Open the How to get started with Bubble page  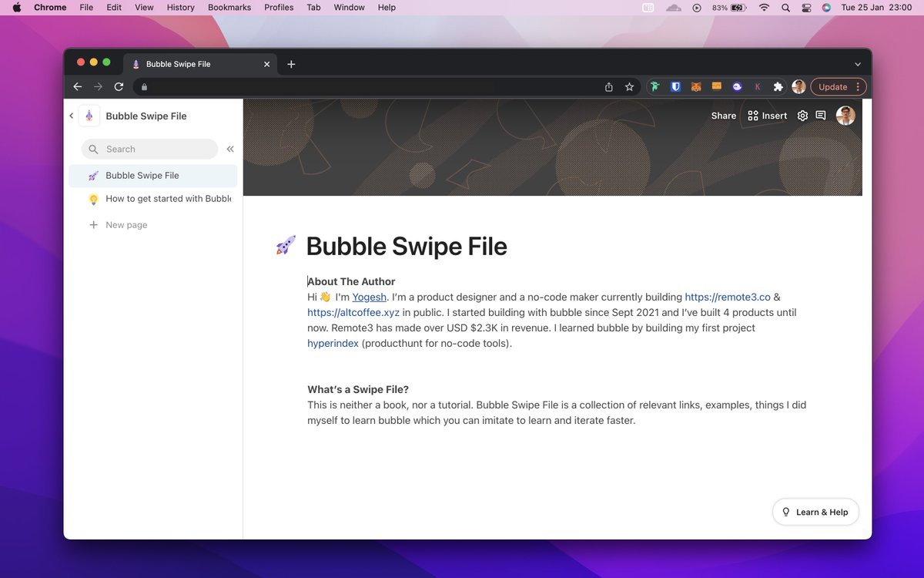pyautogui.click(x=153, y=199)
